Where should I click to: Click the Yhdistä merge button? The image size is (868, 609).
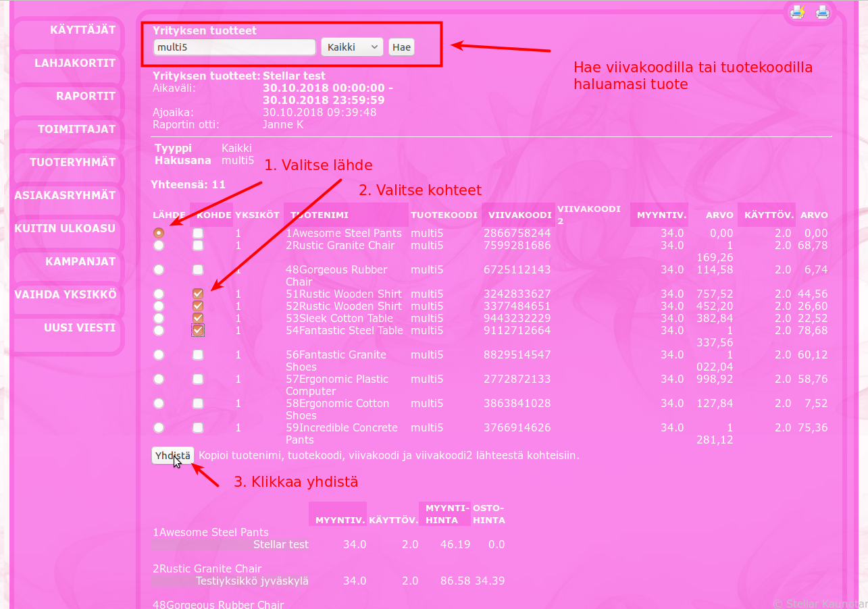[x=173, y=456]
